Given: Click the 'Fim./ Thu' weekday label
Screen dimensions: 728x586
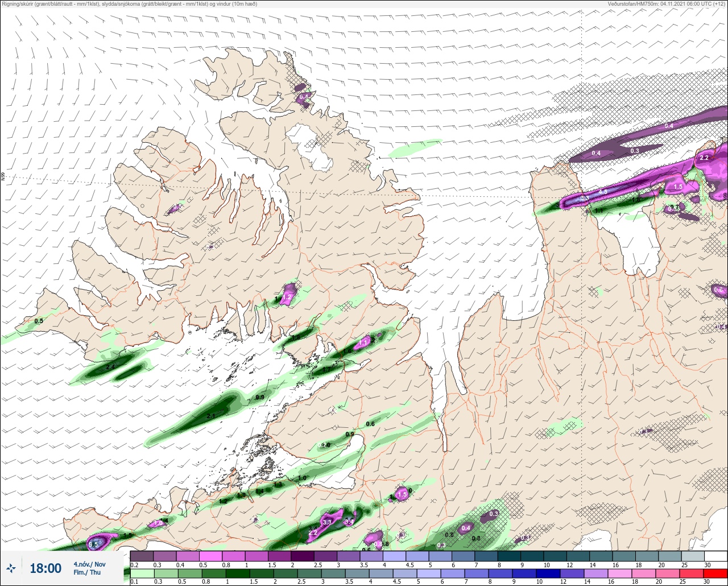Looking at the screenshot, I should pos(87,572).
